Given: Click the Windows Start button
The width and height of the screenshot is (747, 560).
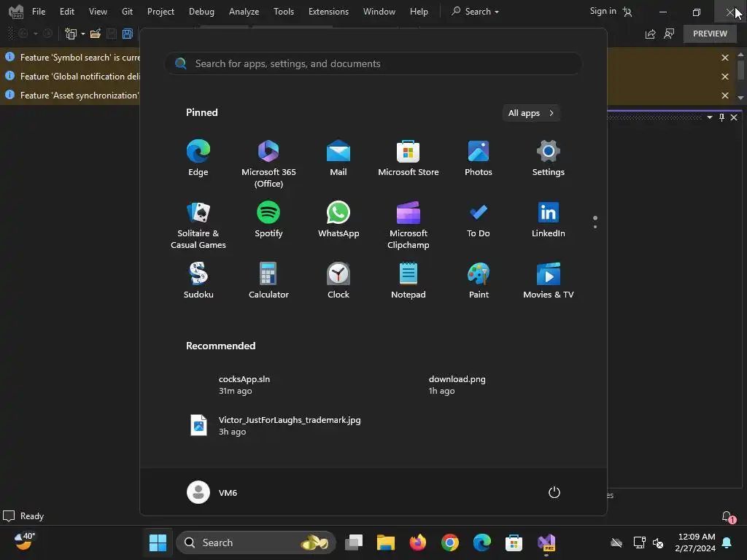Looking at the screenshot, I should [x=158, y=542].
